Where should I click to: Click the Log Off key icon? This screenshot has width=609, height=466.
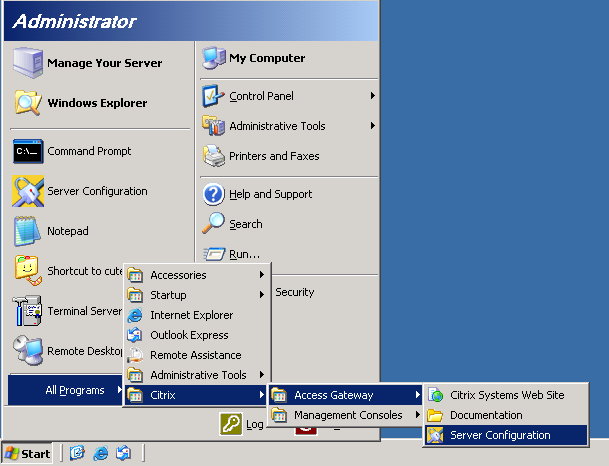231,424
